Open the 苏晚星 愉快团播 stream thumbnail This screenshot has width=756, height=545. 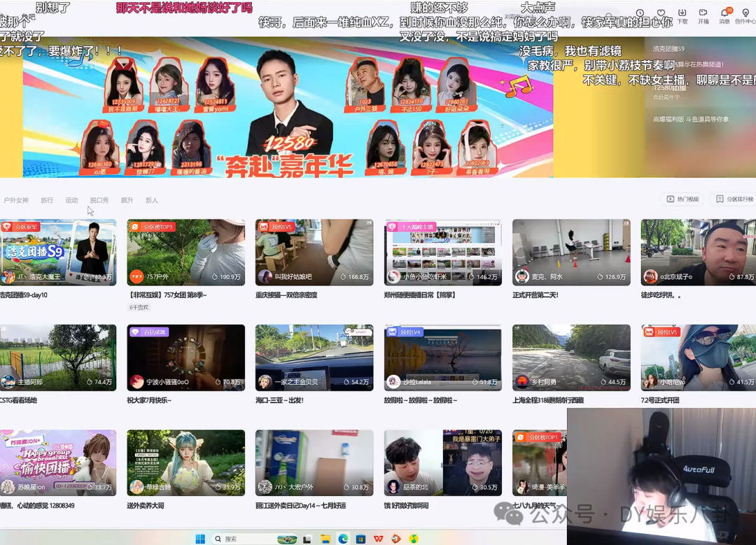tap(58, 462)
